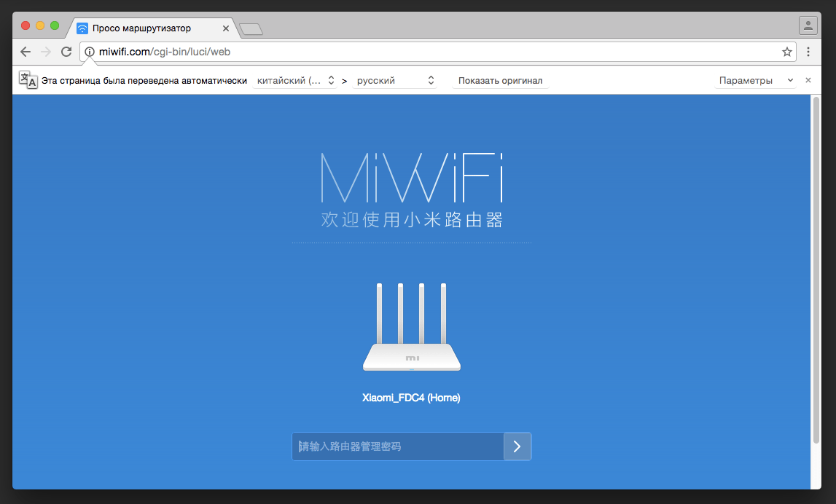
Task: Select the Просо маршрутизатор tab
Action: [151, 28]
